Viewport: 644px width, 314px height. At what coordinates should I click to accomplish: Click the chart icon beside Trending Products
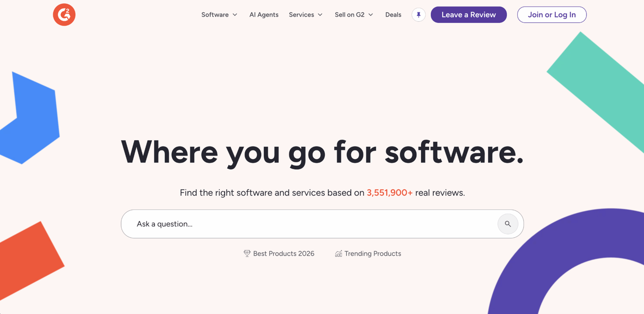339,253
